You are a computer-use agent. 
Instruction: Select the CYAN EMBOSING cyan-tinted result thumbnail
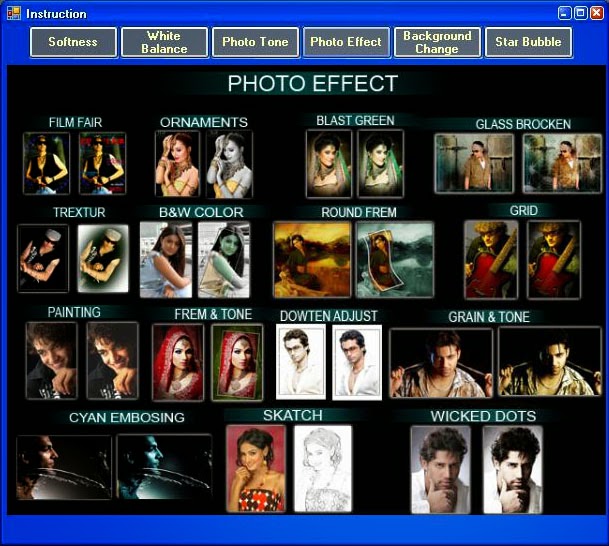click(165, 467)
